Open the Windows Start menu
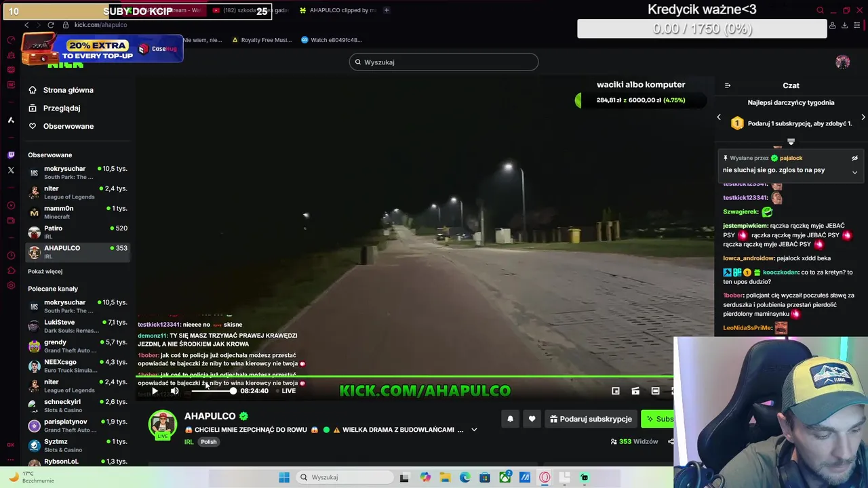The image size is (868, 488). [284, 477]
